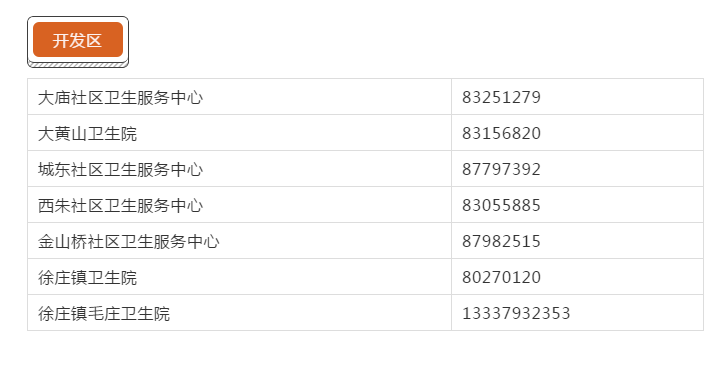Click phone number 83055885
Viewport: 724px width, 368px height.
coord(501,205)
